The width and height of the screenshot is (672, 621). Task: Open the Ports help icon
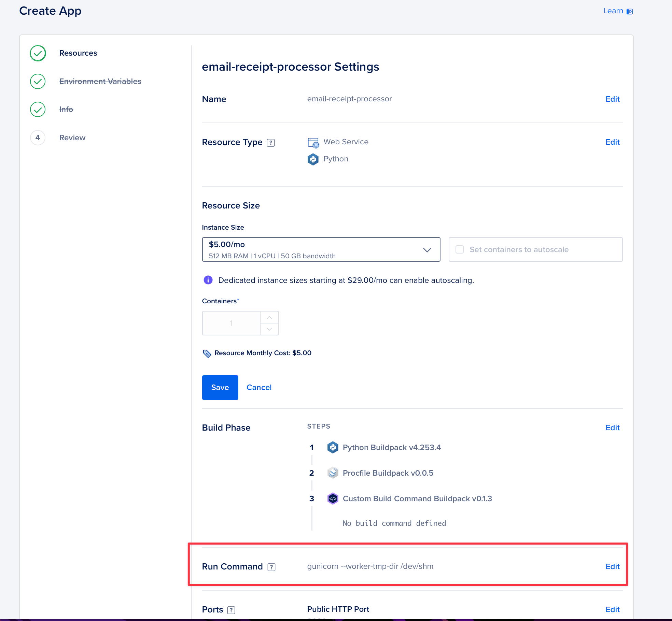point(231,610)
